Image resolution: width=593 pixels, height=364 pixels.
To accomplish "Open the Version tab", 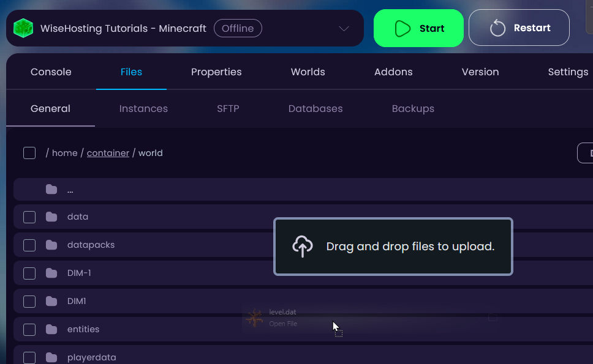I will (x=480, y=72).
